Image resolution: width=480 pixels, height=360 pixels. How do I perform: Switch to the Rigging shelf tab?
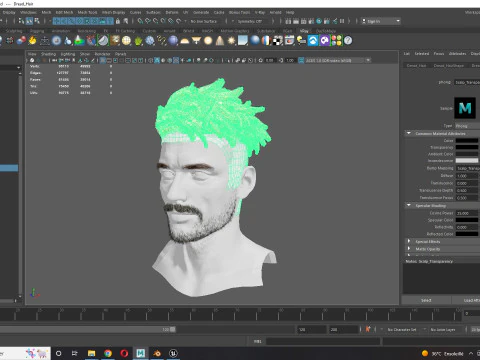pyautogui.click(x=37, y=31)
